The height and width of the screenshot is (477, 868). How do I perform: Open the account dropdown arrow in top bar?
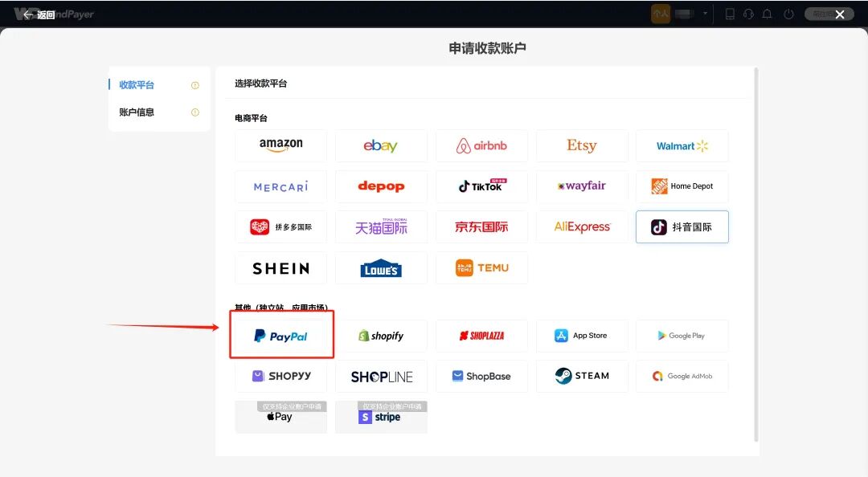706,14
